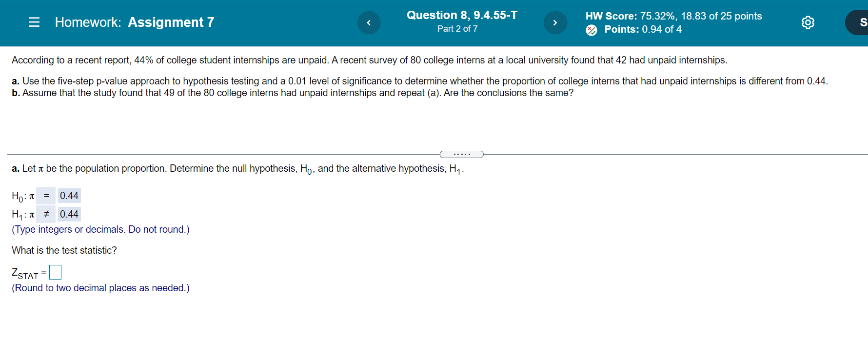Select the H0 value field containing 0.44

coord(69,196)
